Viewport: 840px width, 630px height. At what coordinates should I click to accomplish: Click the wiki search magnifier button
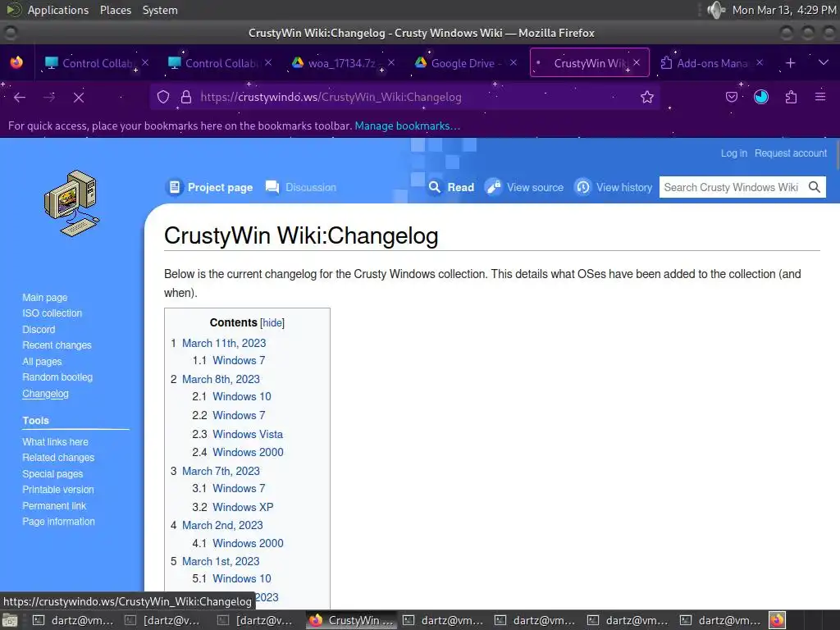(x=815, y=187)
